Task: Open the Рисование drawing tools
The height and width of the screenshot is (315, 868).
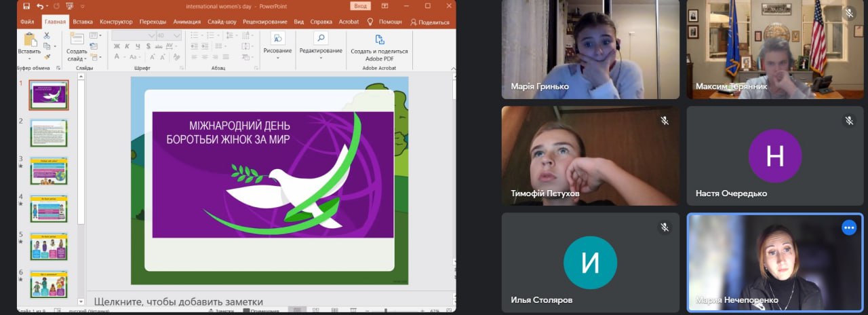Action: (x=277, y=39)
